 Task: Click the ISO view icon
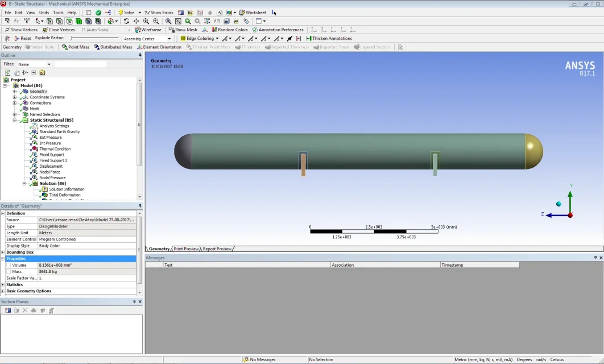point(207,21)
